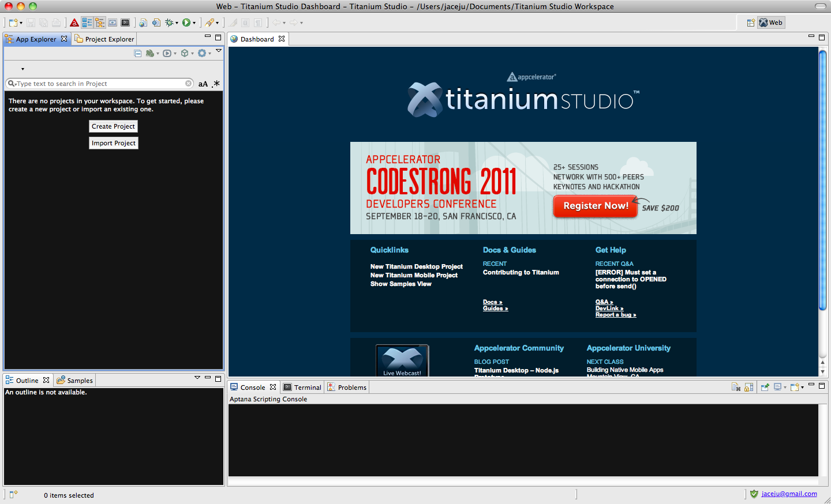
Task: Toggle Scroll Lock in Console toolbar
Action: click(749, 387)
